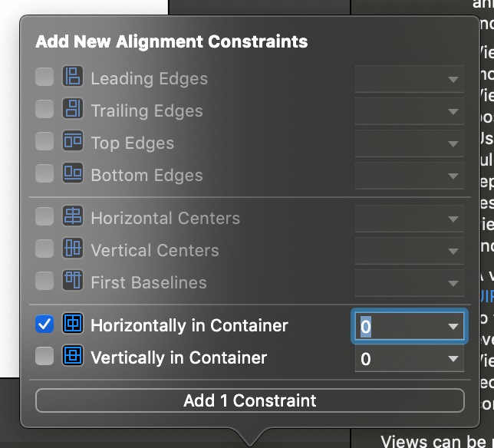Click the Horizontally in Container value field
Image resolution: width=494 pixels, height=448 pixels.
395,326
